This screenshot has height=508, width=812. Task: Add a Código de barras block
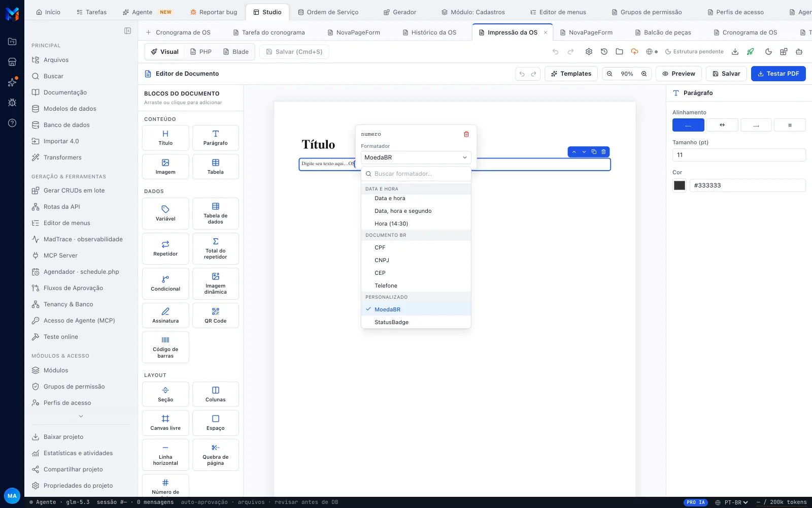(165, 347)
